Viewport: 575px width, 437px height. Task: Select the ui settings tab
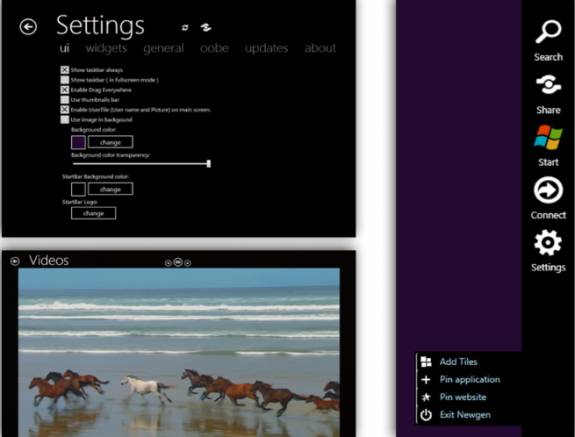click(x=65, y=48)
